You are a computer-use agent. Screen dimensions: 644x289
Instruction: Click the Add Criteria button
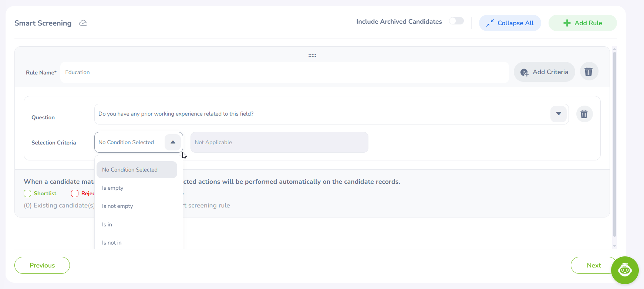pos(544,72)
